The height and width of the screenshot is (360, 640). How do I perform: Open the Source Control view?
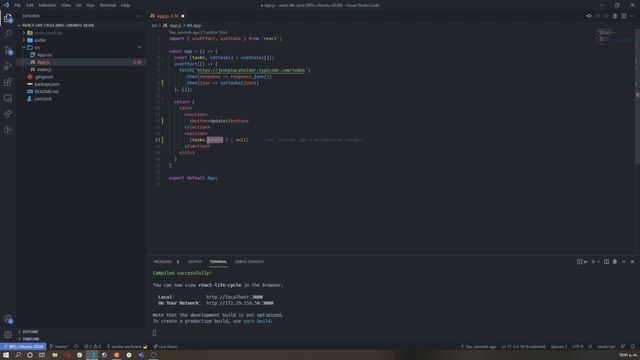[8, 50]
